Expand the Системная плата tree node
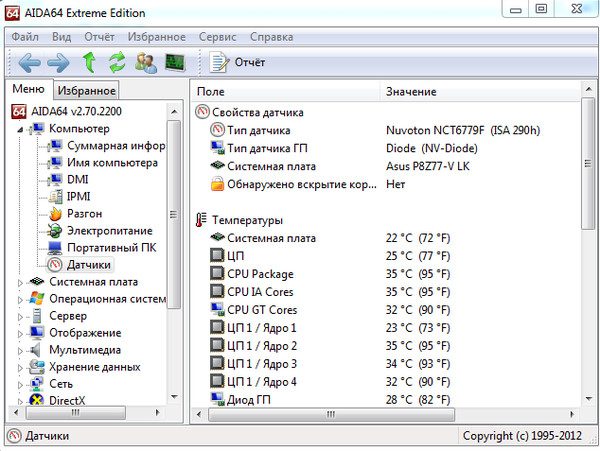 (x=20, y=283)
